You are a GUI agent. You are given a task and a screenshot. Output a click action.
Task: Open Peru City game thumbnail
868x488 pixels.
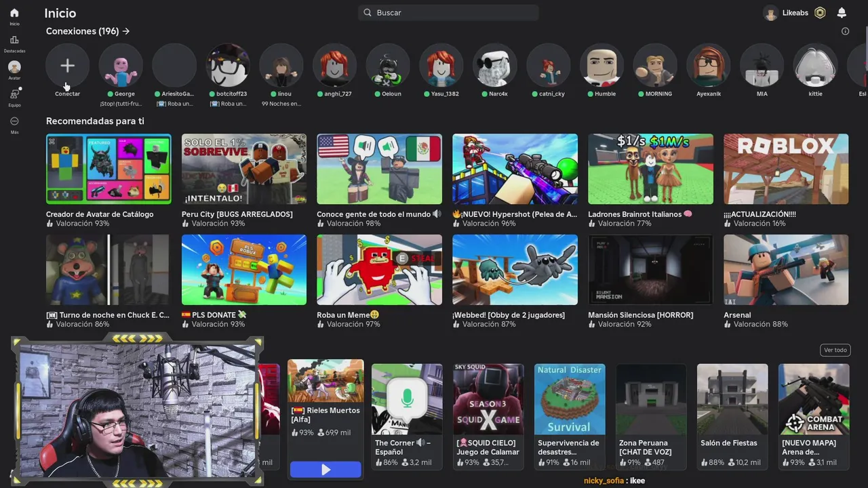pyautogui.click(x=244, y=169)
